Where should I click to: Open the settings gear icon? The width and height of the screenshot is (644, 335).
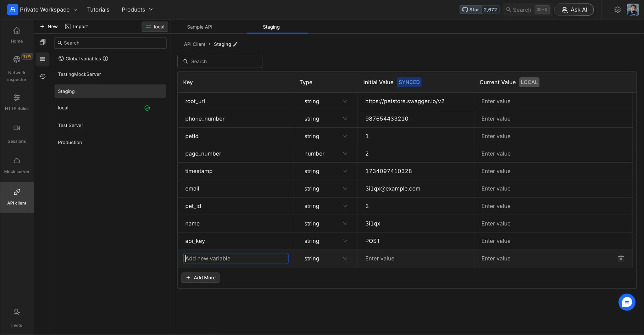(x=617, y=10)
